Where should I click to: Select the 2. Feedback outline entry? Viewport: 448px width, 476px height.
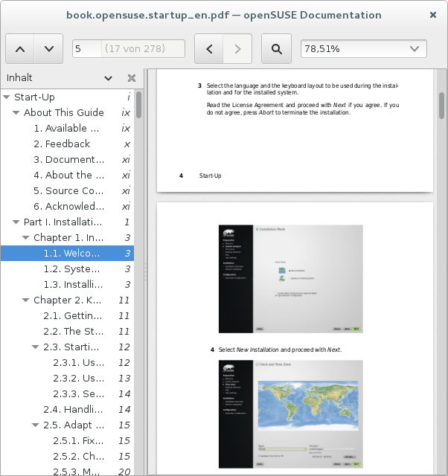(x=67, y=144)
